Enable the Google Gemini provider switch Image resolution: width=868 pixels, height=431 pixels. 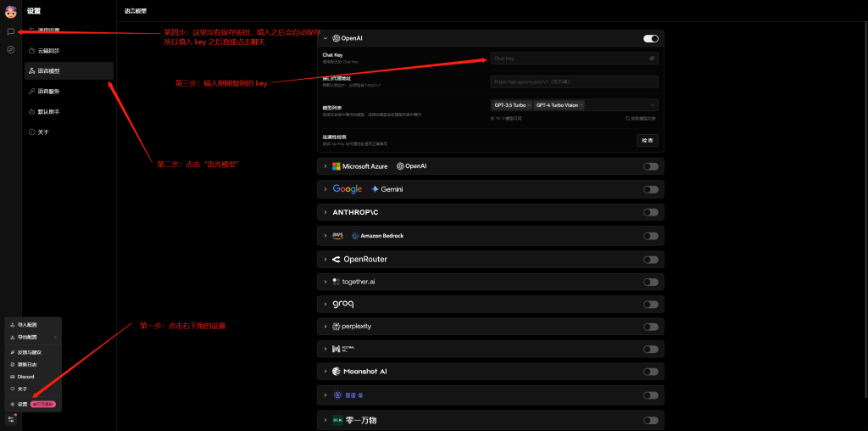coord(650,189)
